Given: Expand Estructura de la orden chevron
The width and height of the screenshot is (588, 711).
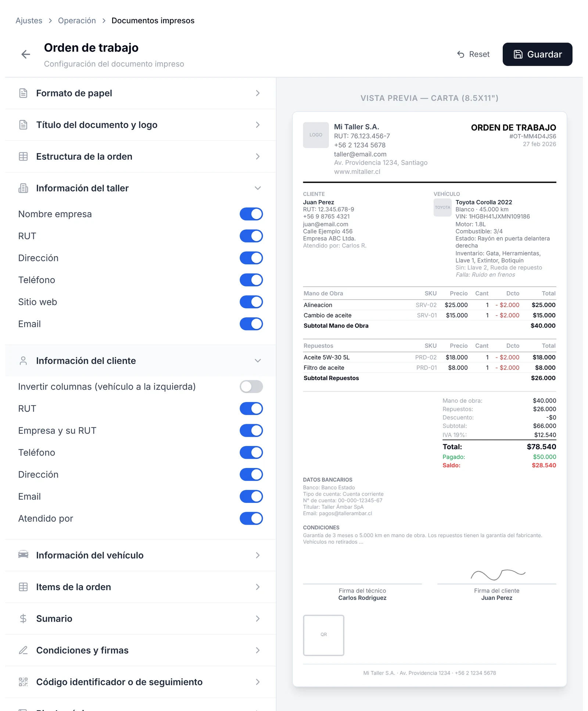Looking at the screenshot, I should pyautogui.click(x=258, y=157).
